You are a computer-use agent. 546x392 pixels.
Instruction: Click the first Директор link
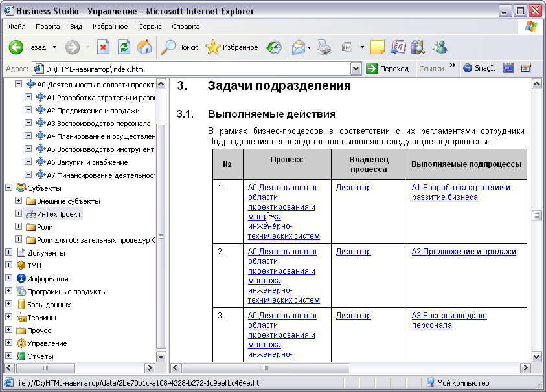coord(354,188)
